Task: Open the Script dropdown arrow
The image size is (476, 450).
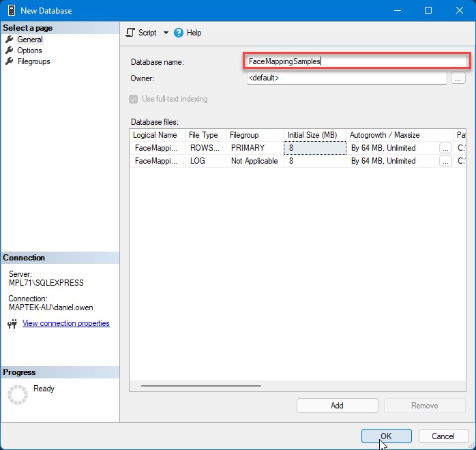Action: click(x=166, y=33)
